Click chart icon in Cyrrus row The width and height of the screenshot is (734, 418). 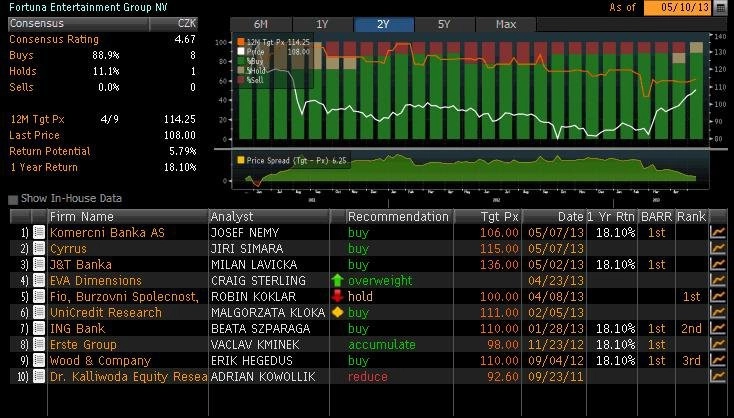pyautogui.click(x=718, y=248)
